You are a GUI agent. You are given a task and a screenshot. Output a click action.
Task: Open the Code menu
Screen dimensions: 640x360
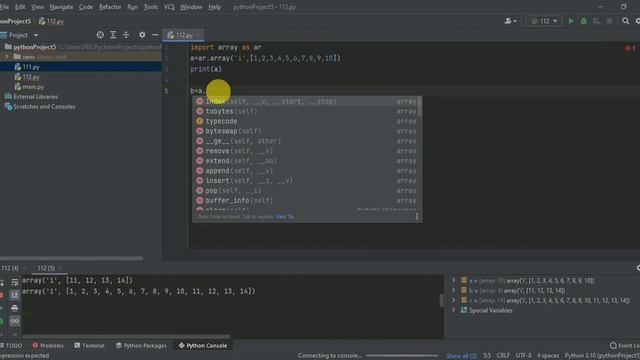tap(86, 7)
